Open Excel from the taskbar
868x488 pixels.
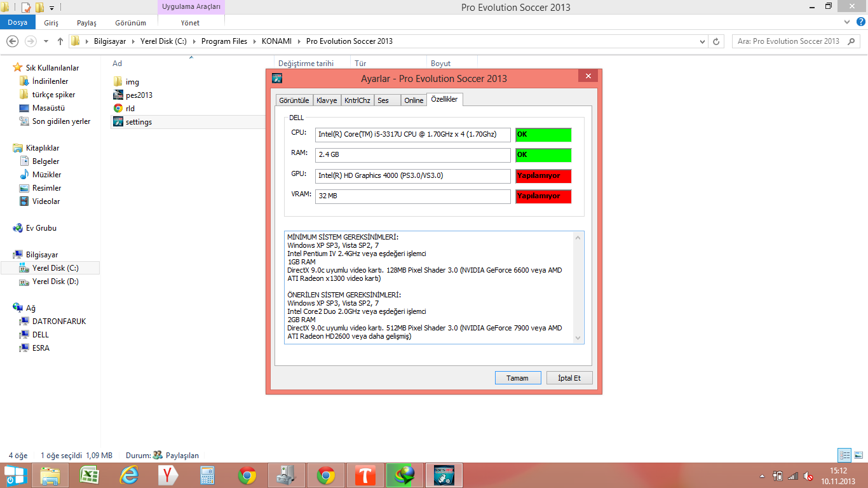coord(89,475)
